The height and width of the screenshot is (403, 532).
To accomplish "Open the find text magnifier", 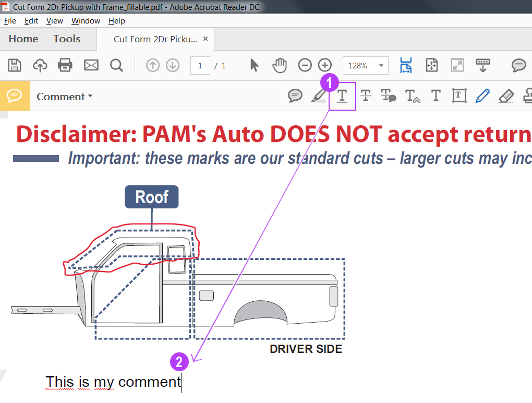I will [x=116, y=65].
